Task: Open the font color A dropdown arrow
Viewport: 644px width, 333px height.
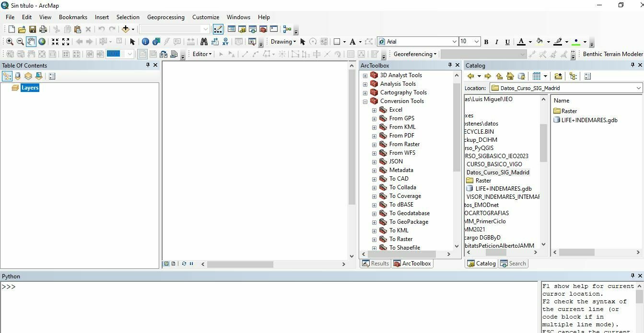Action: [530, 42]
